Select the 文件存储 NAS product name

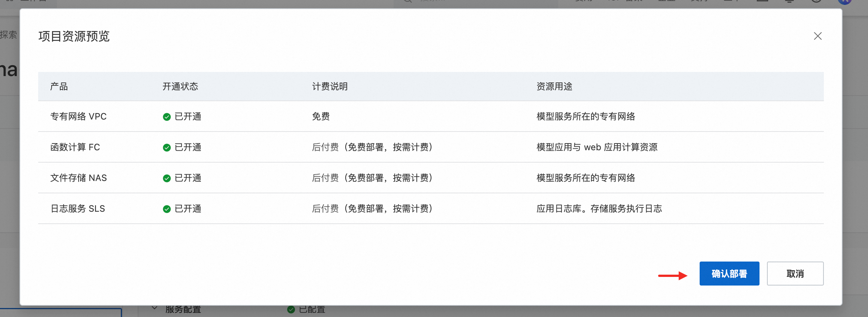point(79,178)
